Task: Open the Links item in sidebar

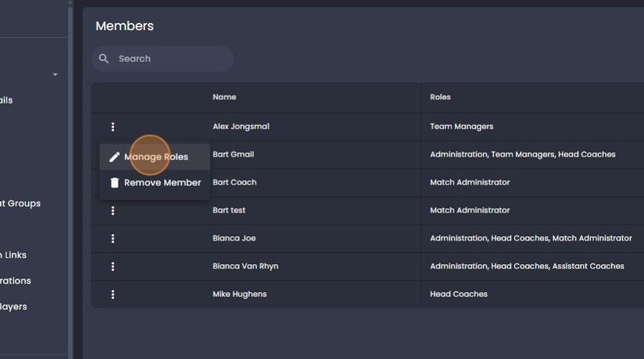Action: pos(14,255)
